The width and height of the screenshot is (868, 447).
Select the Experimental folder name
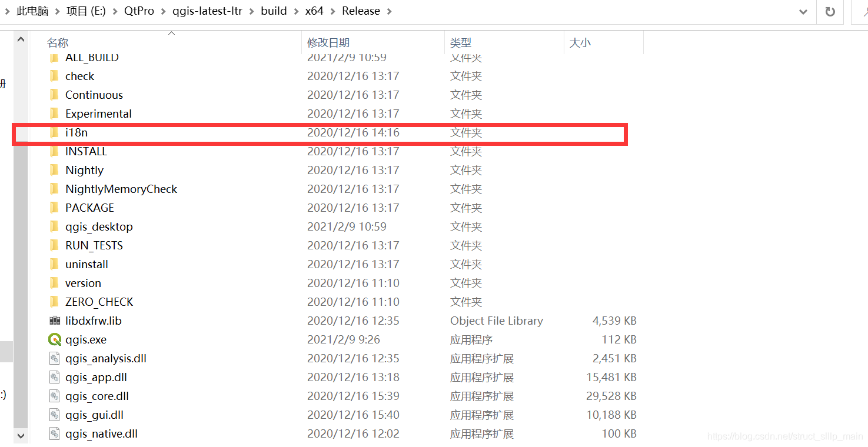tap(98, 114)
